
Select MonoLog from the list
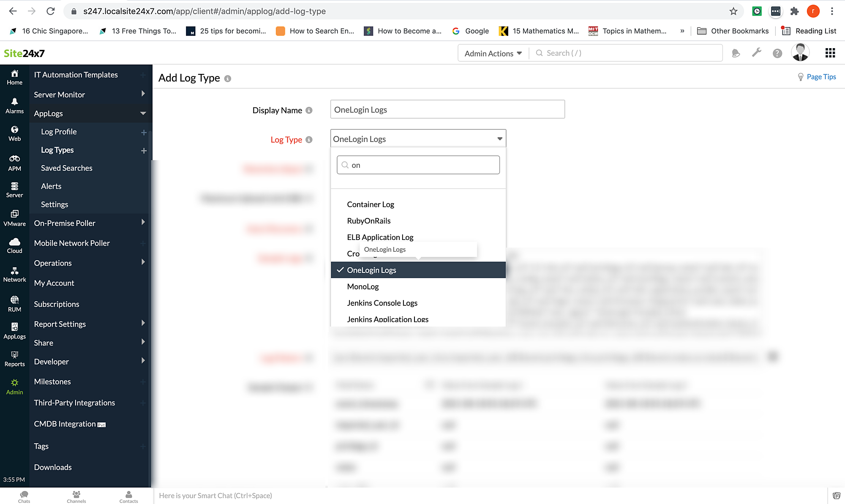tap(363, 286)
